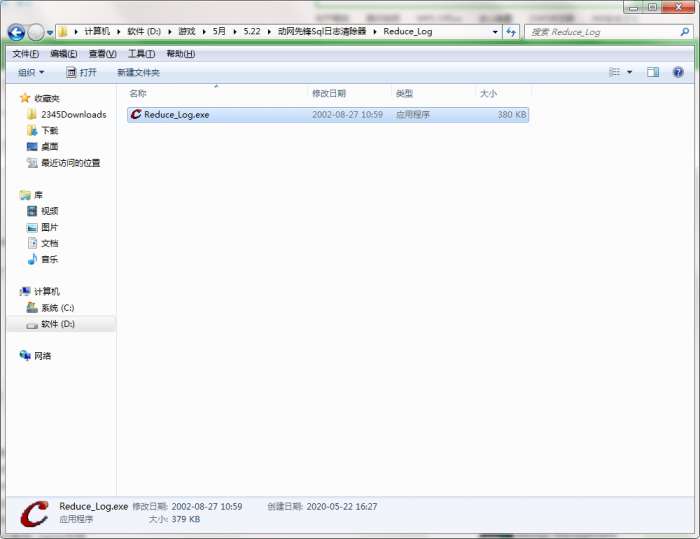Click the 打开 toolbar button
The width and height of the screenshot is (700, 539).
coord(81,72)
